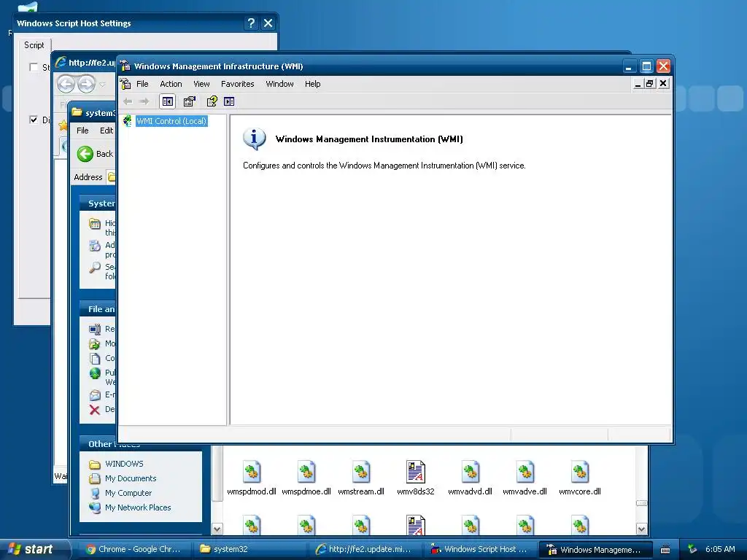Click the Add or remove programs icon

[95, 246]
